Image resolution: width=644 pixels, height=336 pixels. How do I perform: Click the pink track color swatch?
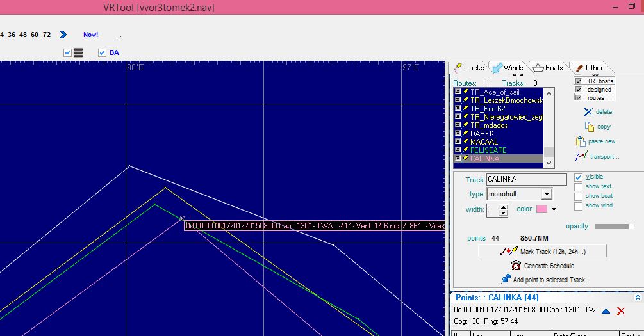541,209
